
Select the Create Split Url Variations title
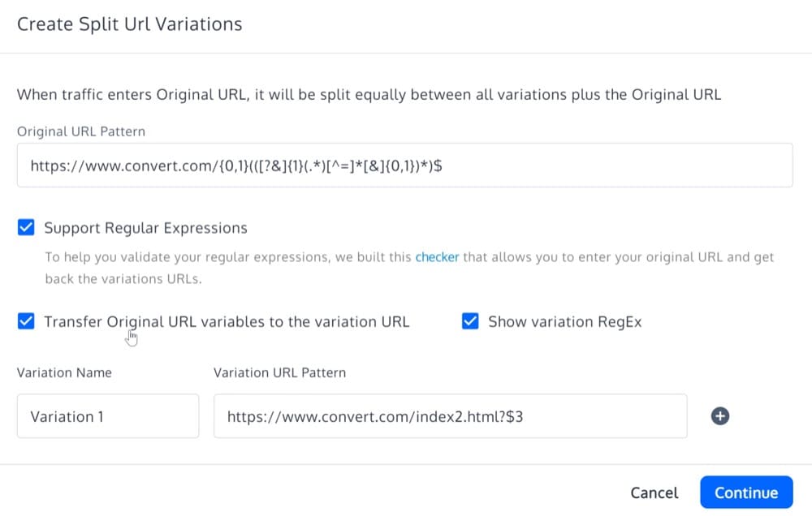[x=129, y=24]
